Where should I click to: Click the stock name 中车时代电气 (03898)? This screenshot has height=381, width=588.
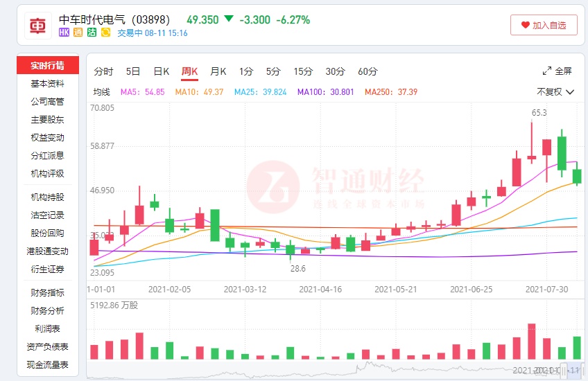tap(114, 19)
